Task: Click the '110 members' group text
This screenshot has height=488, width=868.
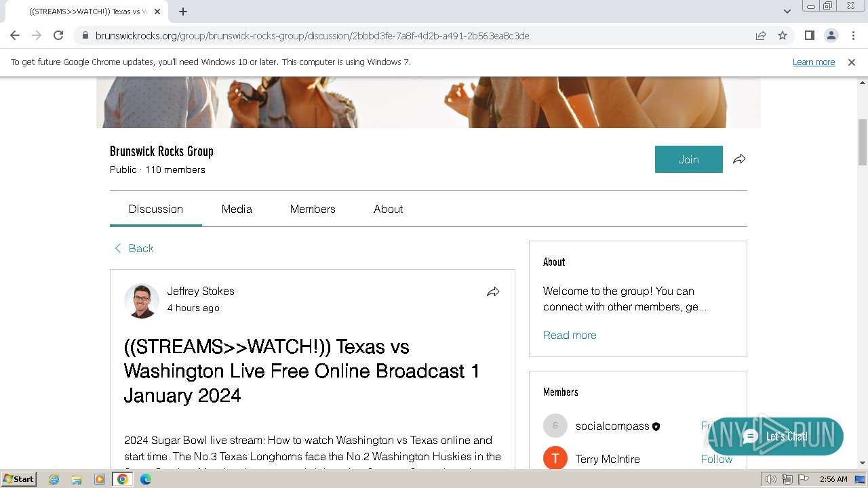Action: [175, 169]
